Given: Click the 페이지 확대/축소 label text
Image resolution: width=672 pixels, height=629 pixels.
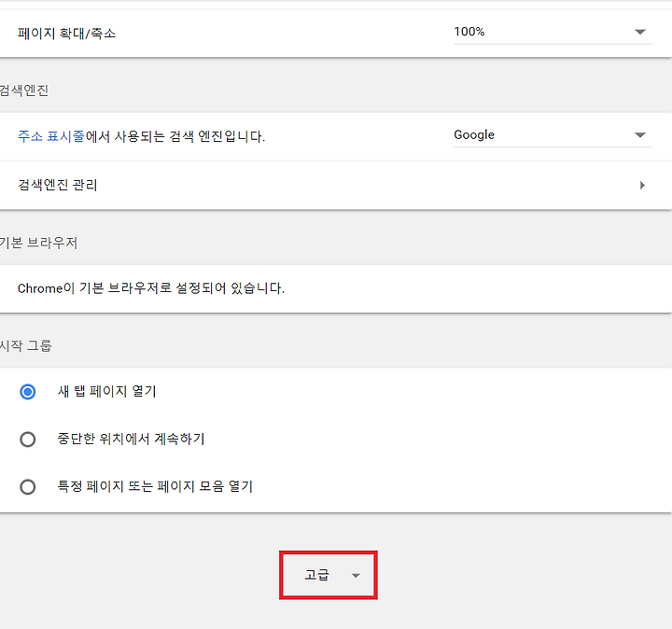Looking at the screenshot, I should [x=67, y=34].
